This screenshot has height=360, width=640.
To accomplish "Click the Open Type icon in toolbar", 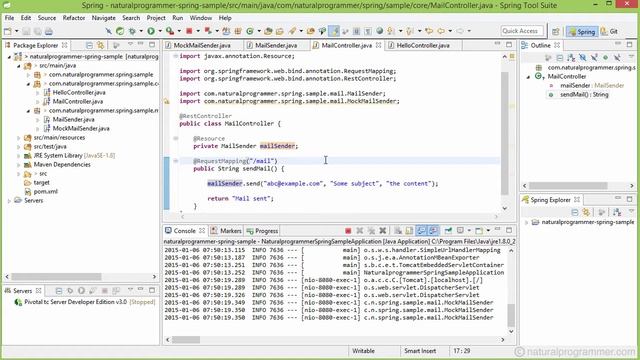I will click(x=268, y=31).
